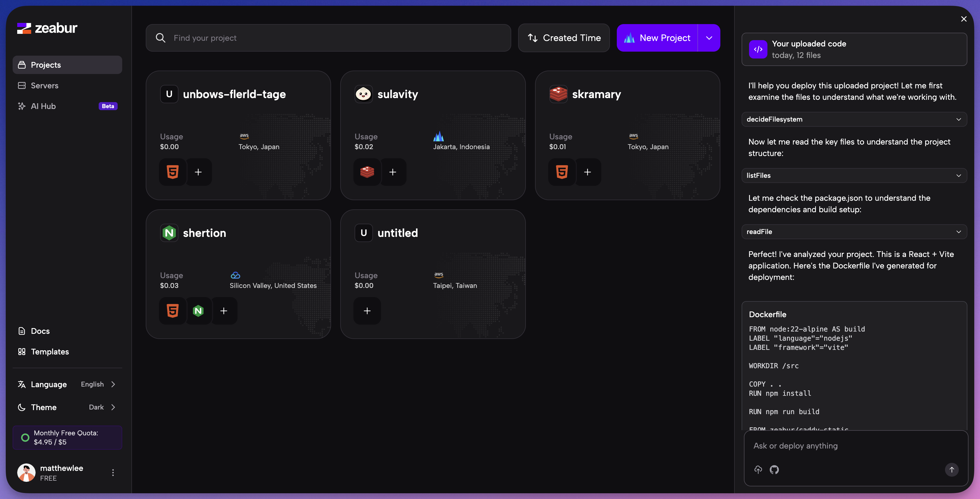
Task: Expand the listFiles step
Action: point(854,176)
